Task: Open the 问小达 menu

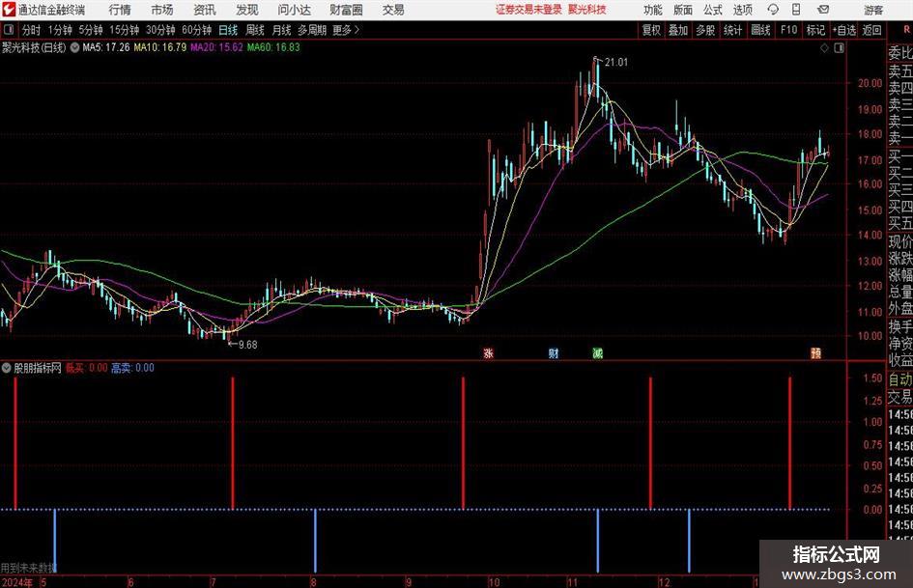Action: coord(294,10)
